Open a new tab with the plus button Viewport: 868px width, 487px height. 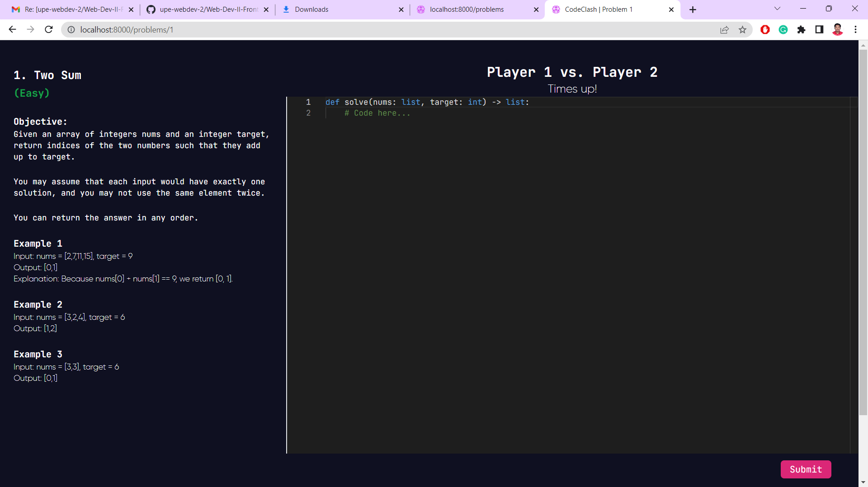click(x=693, y=9)
